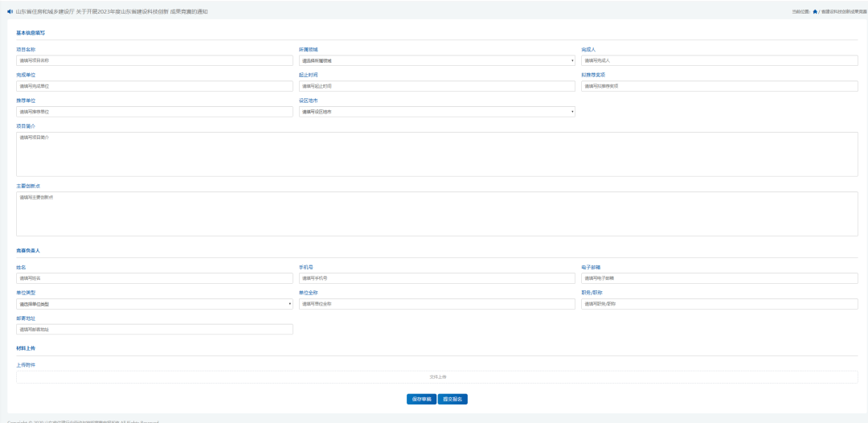
Task: Click the speaker announcement icon
Action: pyautogui.click(x=10, y=11)
